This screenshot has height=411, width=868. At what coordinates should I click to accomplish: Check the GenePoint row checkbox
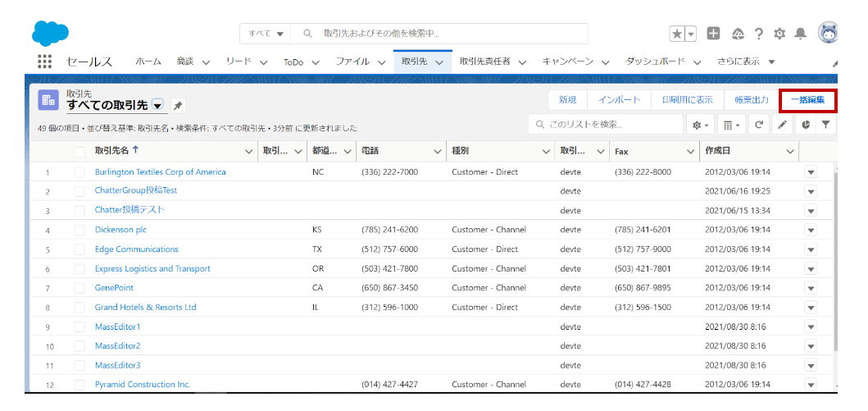[x=80, y=288]
